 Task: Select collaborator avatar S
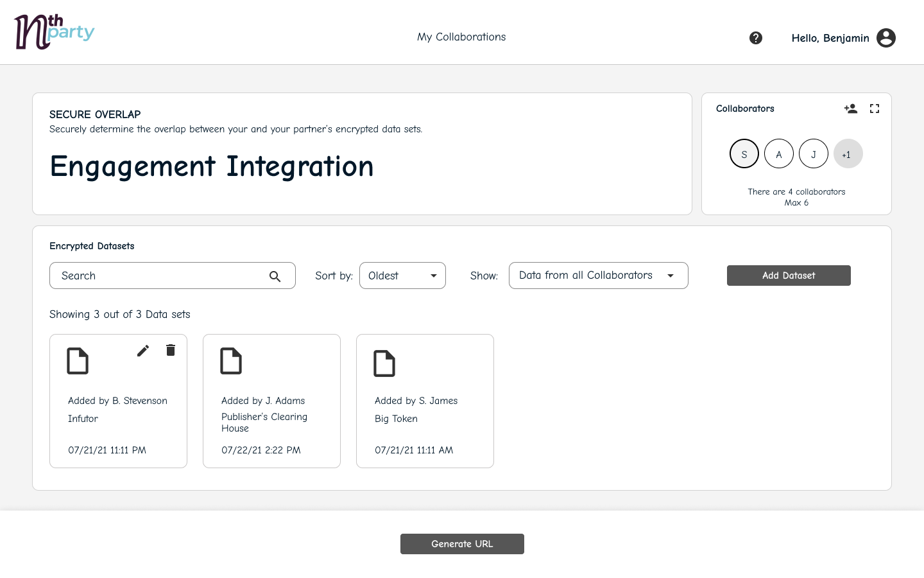[x=744, y=153]
